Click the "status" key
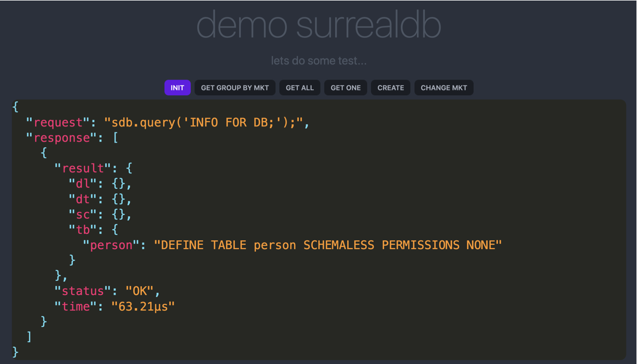Image resolution: width=637 pixels, height=364 pixels. 83,291
